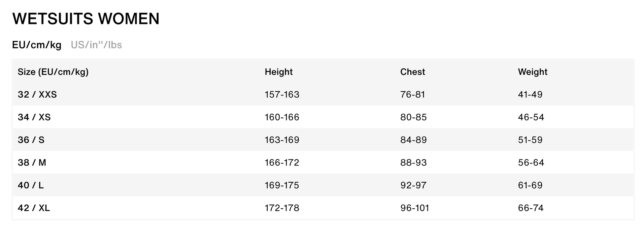Click weight value 66-74 cell
The width and height of the screenshot is (644, 236).
531,208
